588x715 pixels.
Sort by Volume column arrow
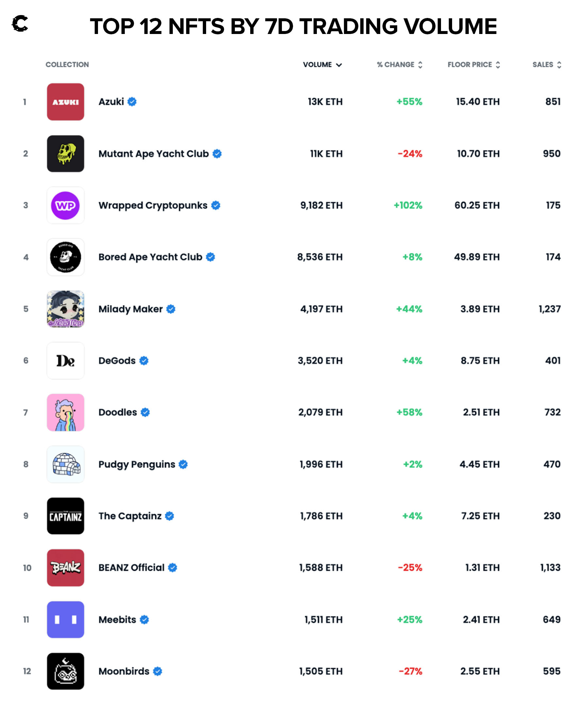click(339, 65)
